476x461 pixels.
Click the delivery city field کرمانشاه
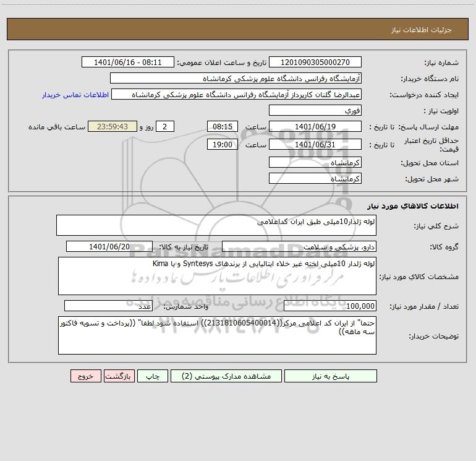pyautogui.click(x=315, y=178)
